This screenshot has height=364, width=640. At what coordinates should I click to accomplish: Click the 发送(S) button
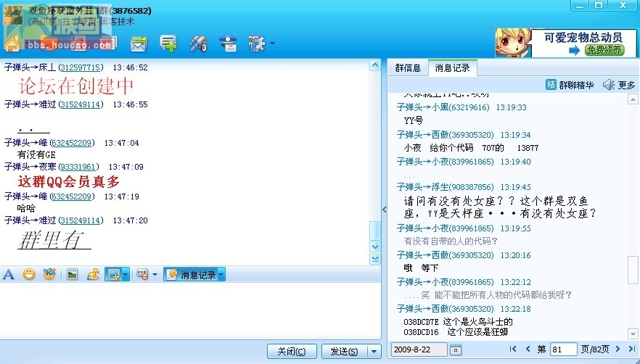coord(344,352)
